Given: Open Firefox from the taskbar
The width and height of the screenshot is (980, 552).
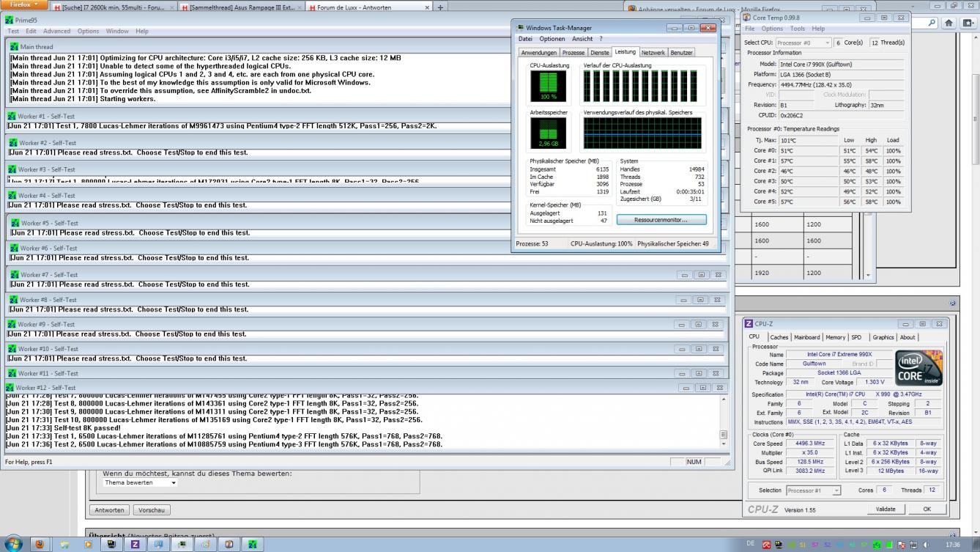Looking at the screenshot, I should point(40,545).
